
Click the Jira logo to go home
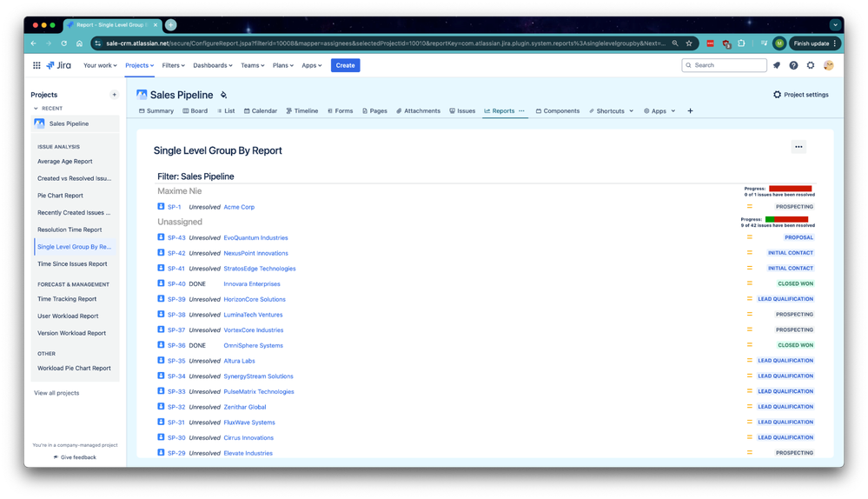click(x=59, y=65)
